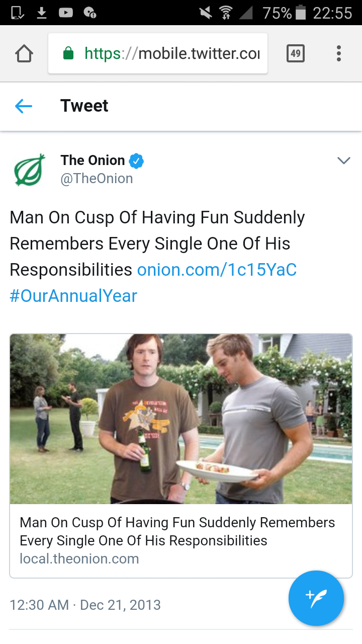Open the onion.com/1c15YaC link
Viewport: 362px width, 644px height.
coord(217,270)
